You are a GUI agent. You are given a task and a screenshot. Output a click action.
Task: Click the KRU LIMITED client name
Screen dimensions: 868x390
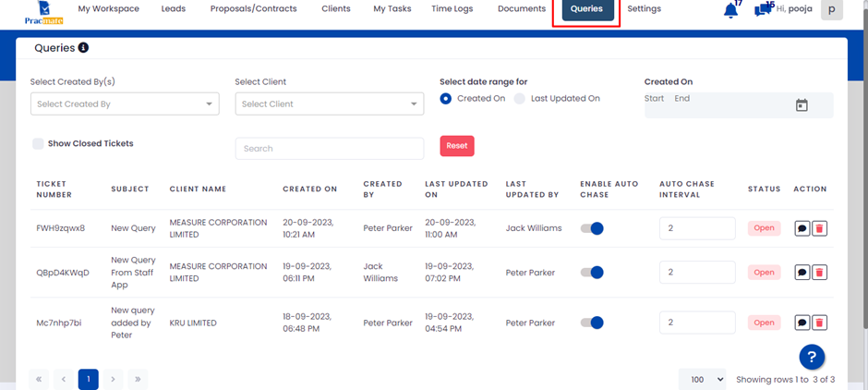click(193, 323)
